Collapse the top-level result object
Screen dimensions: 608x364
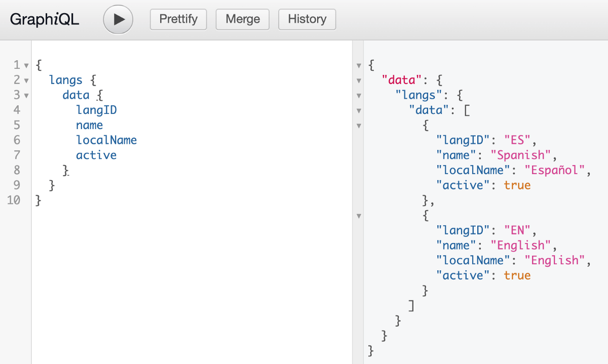(x=359, y=65)
